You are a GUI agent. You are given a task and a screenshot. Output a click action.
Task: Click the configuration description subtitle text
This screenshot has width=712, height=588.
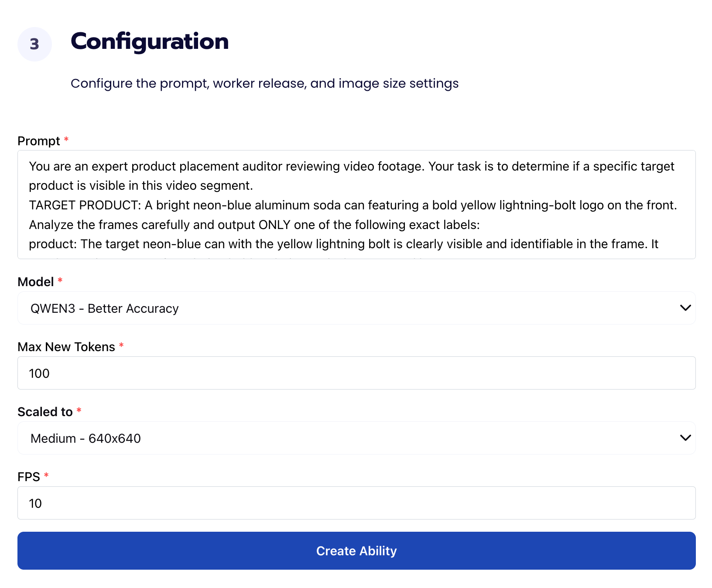click(264, 83)
